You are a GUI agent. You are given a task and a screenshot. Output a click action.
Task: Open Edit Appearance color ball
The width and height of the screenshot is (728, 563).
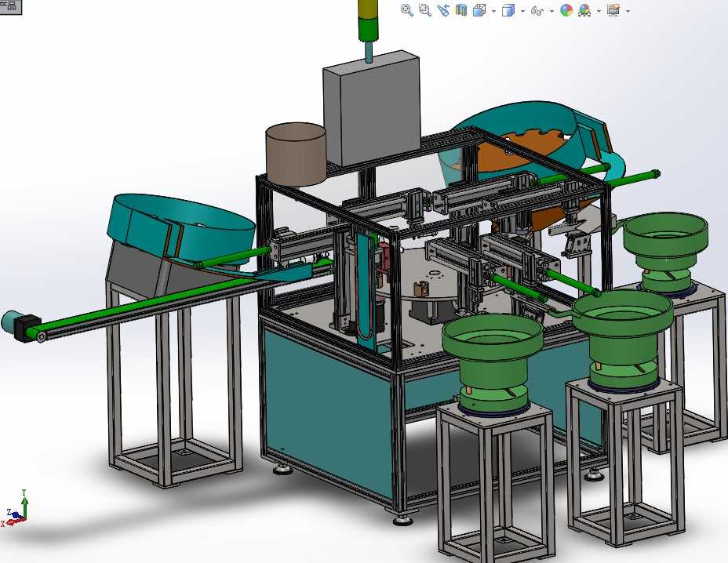(x=566, y=10)
